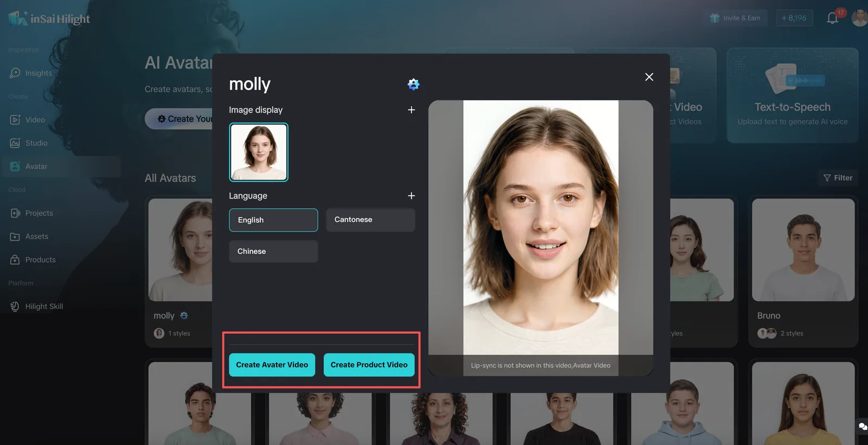Open the Filter control for avatars
Image resolution: width=868 pixels, height=445 pixels.
(x=838, y=177)
